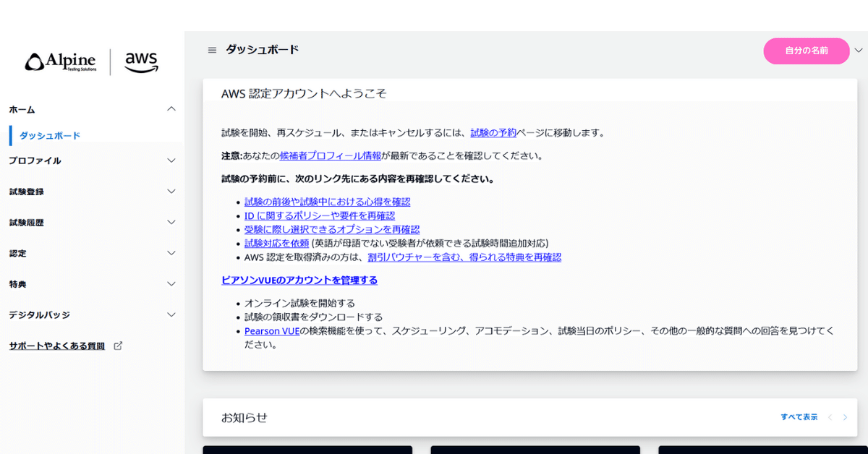The image size is (868, 454).
Task: Click ピアソンVUEのアカウントを管理する link
Action: coord(299,280)
